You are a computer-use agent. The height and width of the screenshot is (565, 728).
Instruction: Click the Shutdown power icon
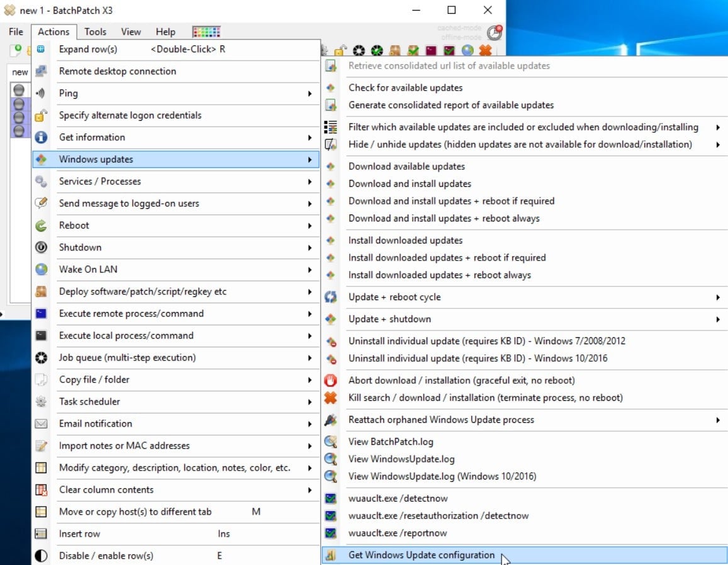click(x=41, y=247)
